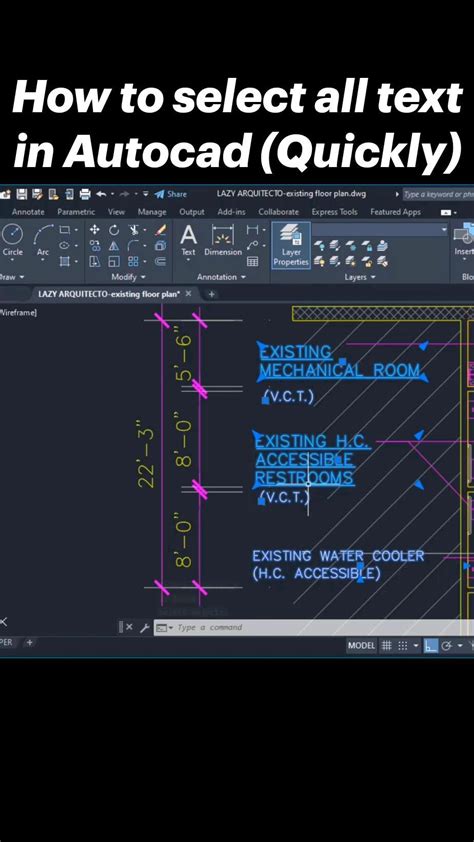Toggle snap mode in status bar

coord(403,645)
